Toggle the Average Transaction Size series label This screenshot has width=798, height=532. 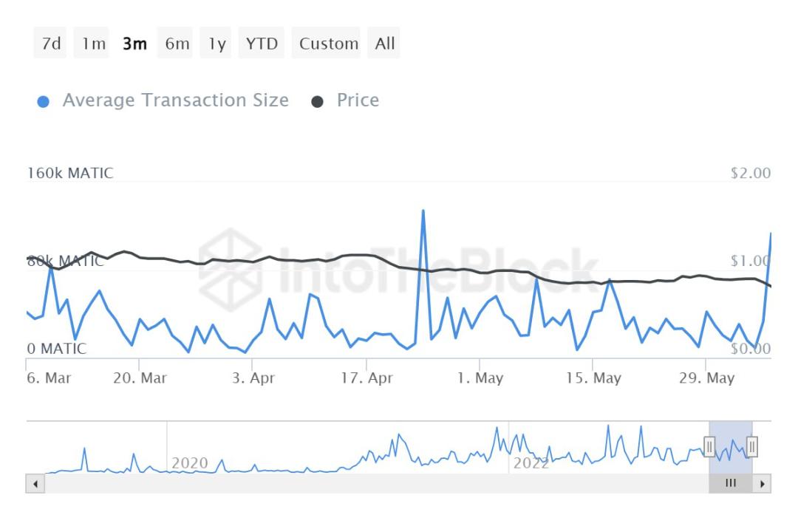tap(175, 100)
